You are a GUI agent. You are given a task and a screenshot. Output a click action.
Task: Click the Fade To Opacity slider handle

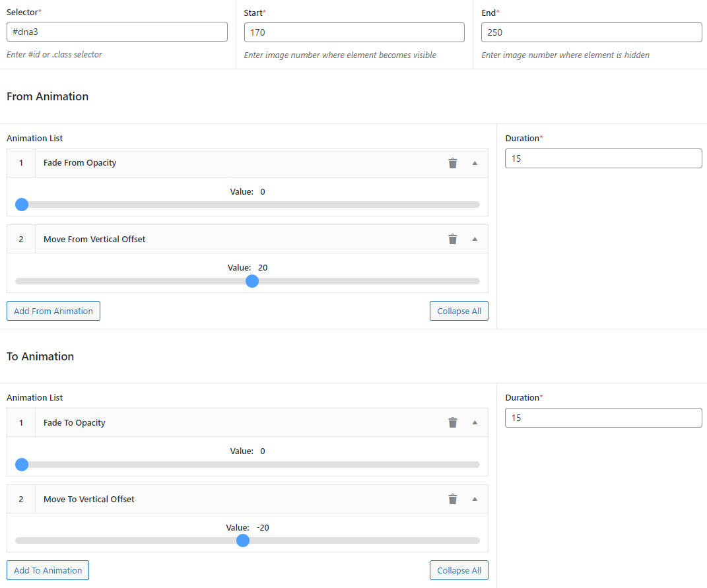pos(22,465)
